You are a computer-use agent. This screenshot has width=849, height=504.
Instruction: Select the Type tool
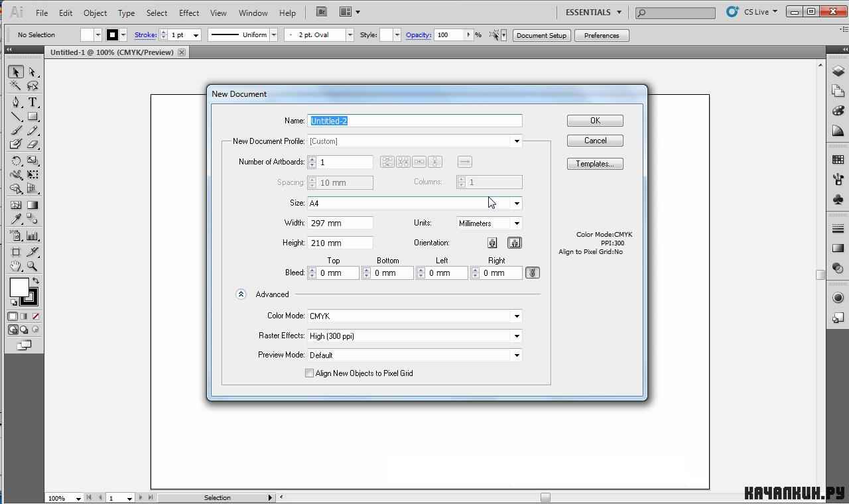click(33, 102)
